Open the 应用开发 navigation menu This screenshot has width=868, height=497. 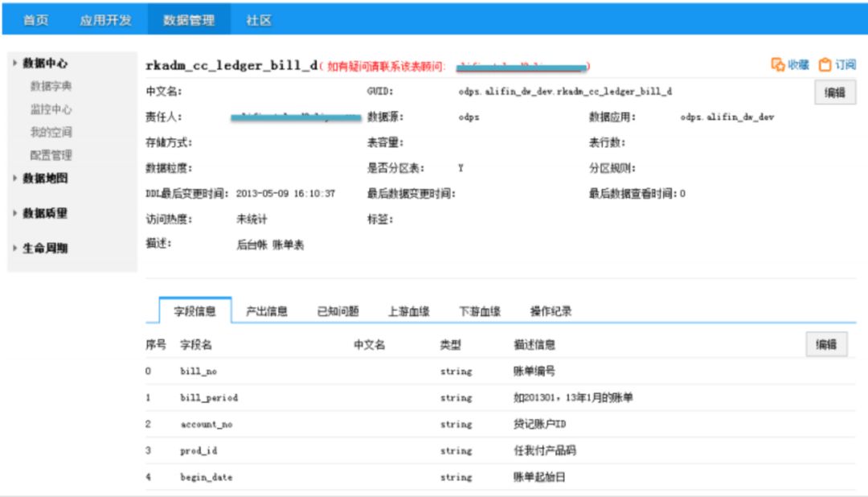[105, 21]
